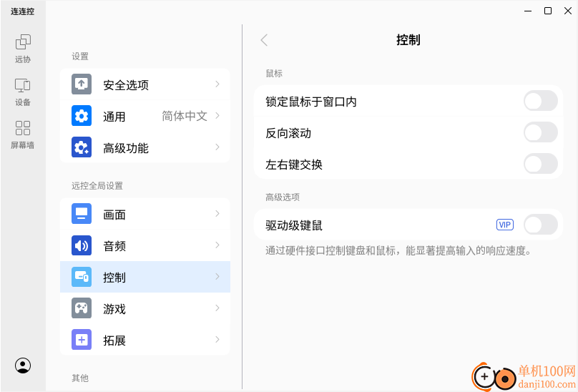
Task: Click the 左右键交换 label
Action: 294,165
